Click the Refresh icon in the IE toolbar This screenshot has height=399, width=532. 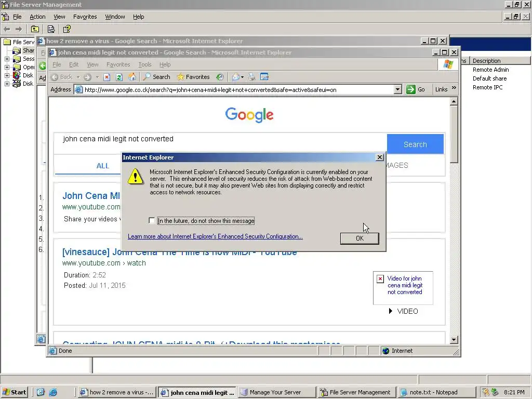[x=119, y=77]
